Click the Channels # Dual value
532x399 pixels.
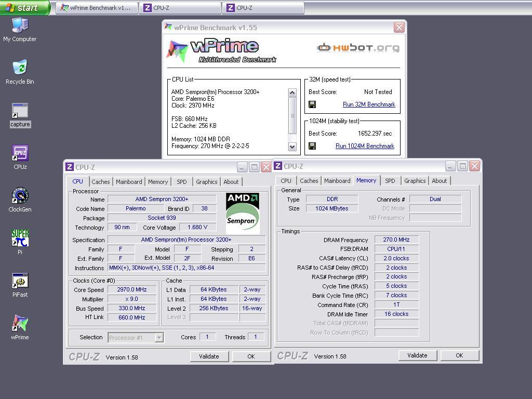pyautogui.click(x=435, y=199)
